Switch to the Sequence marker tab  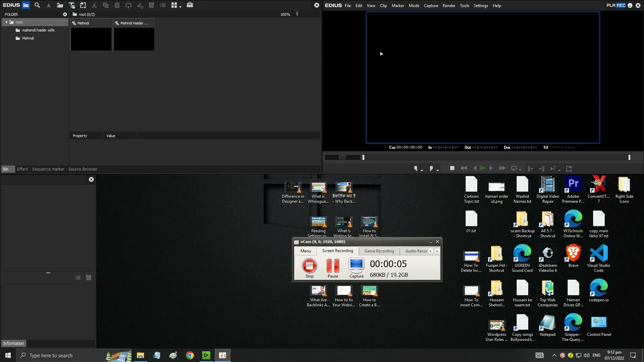click(x=48, y=169)
